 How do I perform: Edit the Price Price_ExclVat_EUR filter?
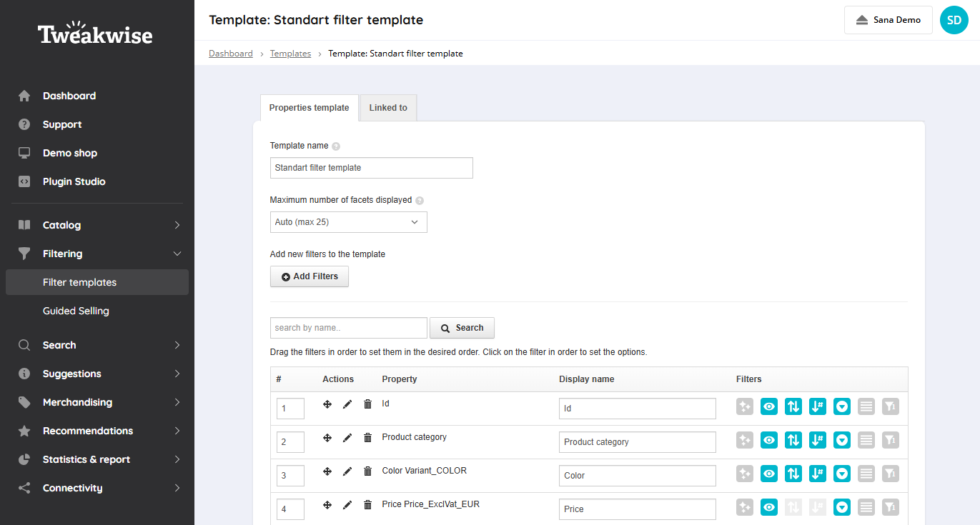click(x=347, y=505)
